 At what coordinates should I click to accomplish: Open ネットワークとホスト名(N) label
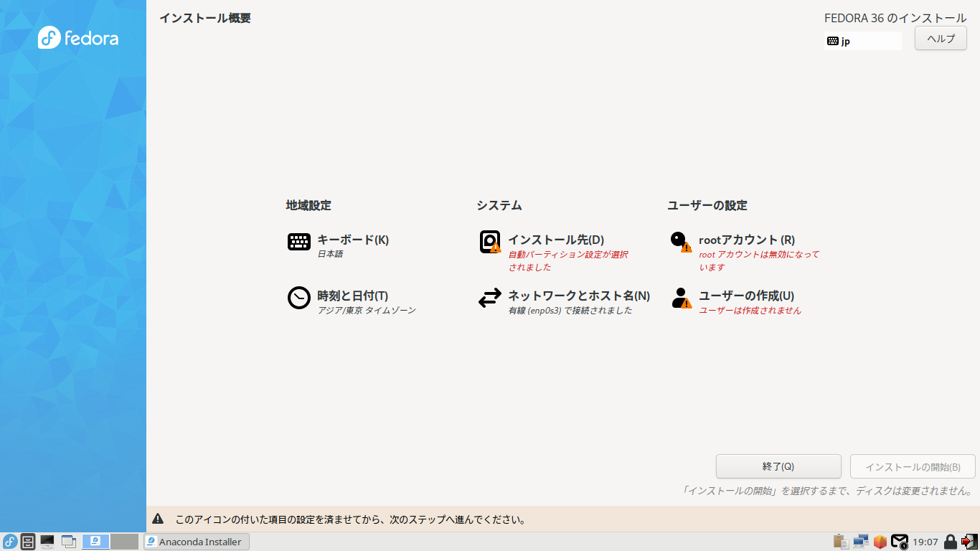point(579,296)
